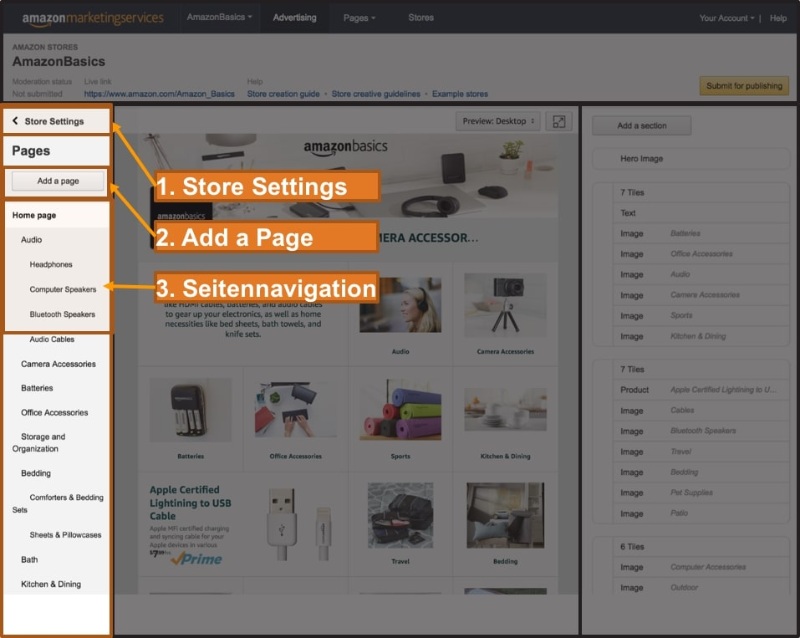This screenshot has height=638, width=800.
Task: Open the Amazon_Basics live store link
Action: 159,94
